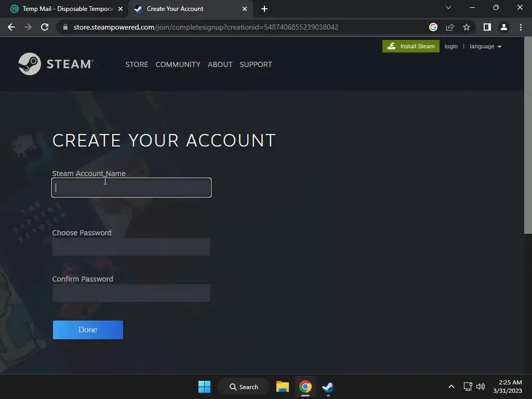Click the blue Done button
Image resolution: width=532 pixels, height=399 pixels.
[88, 330]
